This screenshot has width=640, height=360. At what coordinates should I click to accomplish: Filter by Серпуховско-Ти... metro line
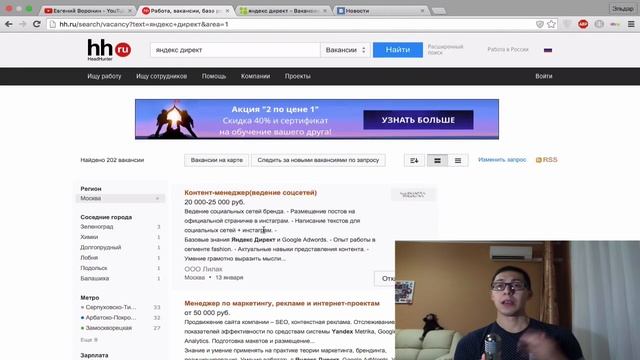click(x=111, y=307)
